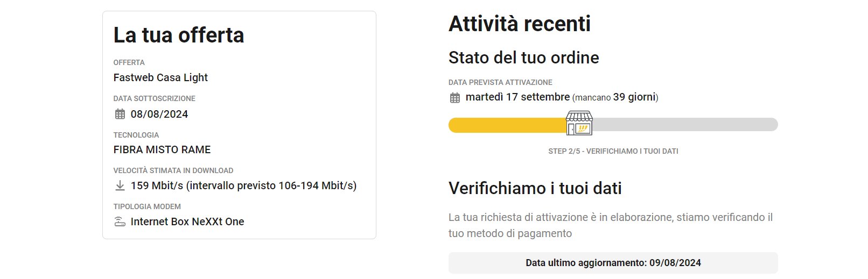Click the Verifichiamo i tuoi dati heading
The height and width of the screenshot is (279, 868).
(x=535, y=188)
